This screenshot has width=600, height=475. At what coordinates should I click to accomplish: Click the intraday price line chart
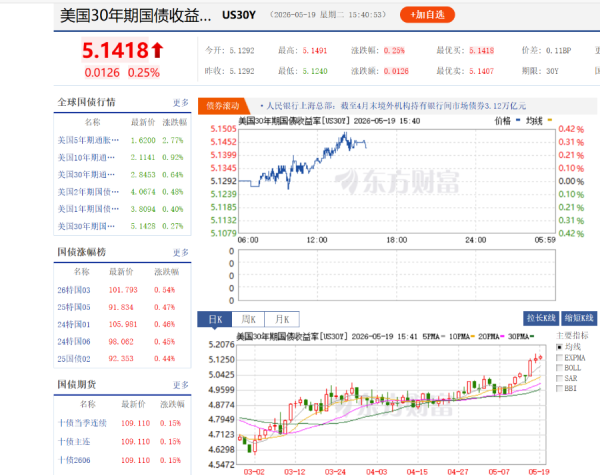[396, 181]
